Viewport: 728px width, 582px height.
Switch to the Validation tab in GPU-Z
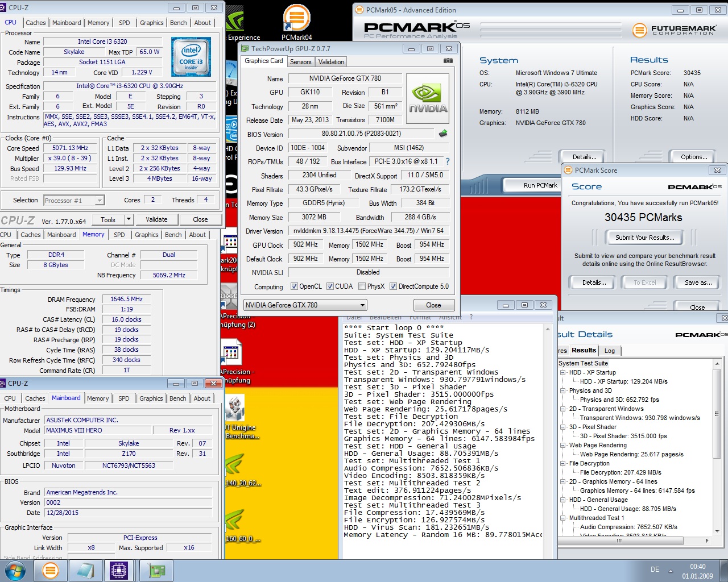point(331,62)
